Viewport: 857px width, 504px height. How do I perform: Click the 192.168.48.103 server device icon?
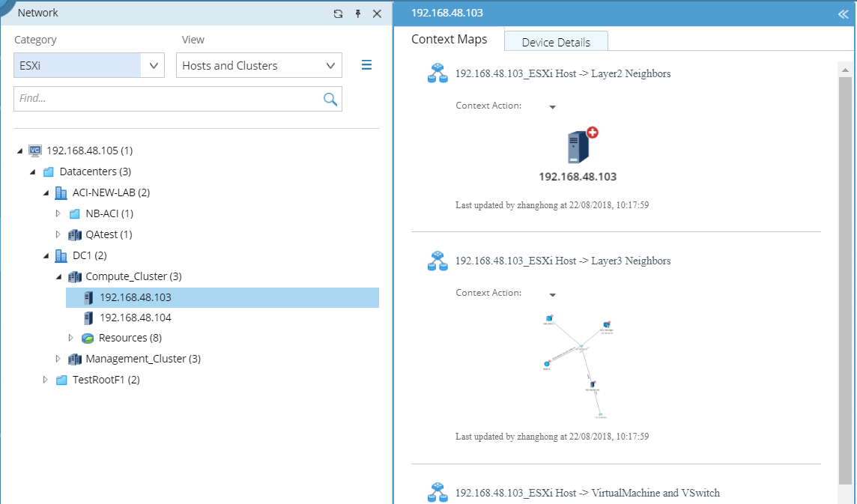(x=578, y=147)
